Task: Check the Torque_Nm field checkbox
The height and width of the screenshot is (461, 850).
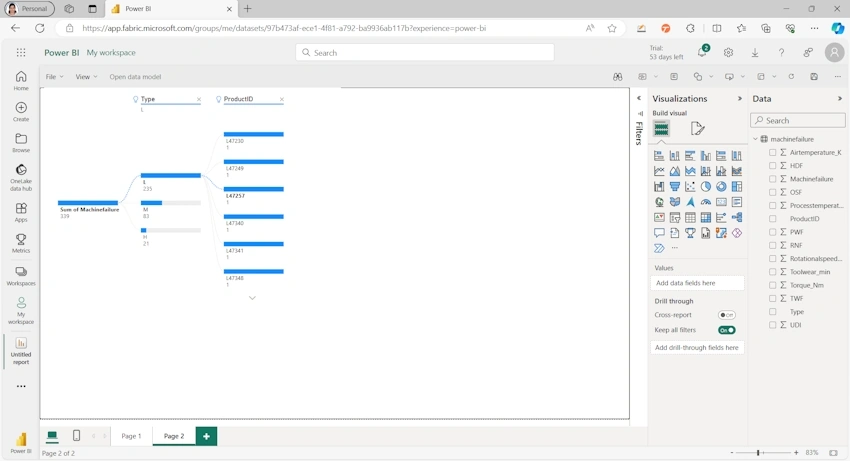Action: 772,285
